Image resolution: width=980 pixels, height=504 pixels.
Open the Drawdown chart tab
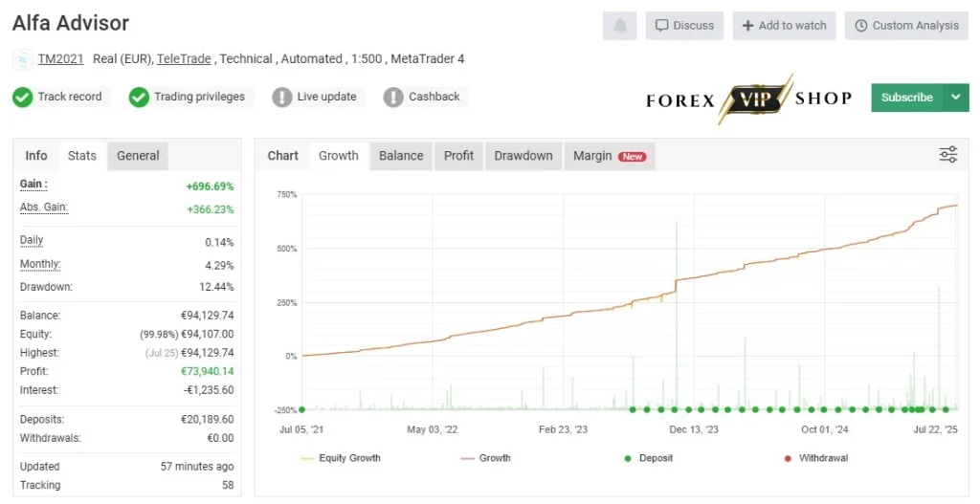pos(523,156)
